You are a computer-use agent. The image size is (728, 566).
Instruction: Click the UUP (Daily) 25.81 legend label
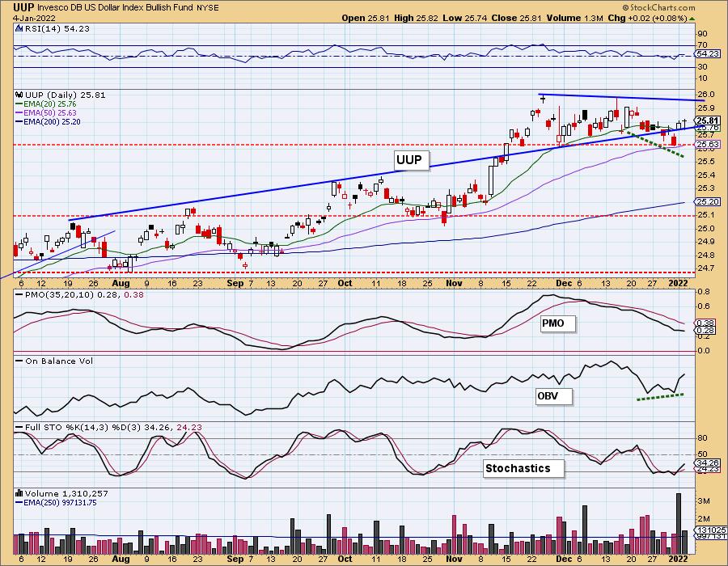[66, 95]
